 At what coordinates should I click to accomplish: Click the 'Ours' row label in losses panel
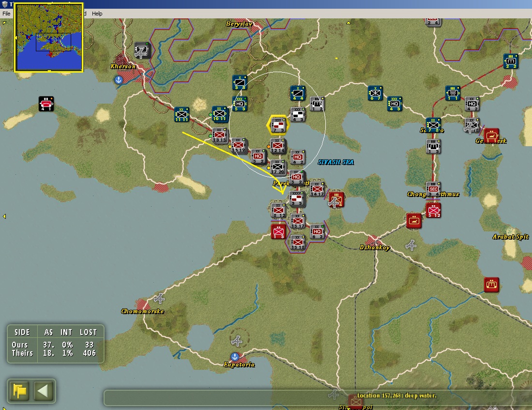coord(20,345)
